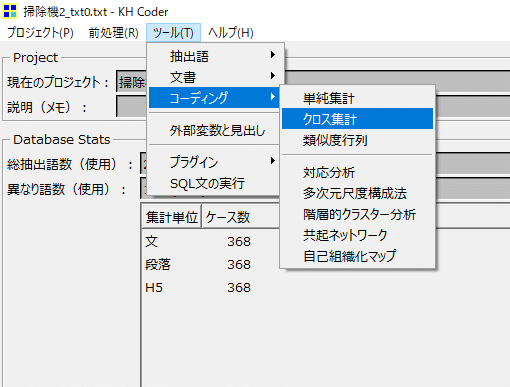Open the プロジェクト(P) menu
Image resolution: width=510 pixels, height=387 pixels.
pyautogui.click(x=40, y=33)
